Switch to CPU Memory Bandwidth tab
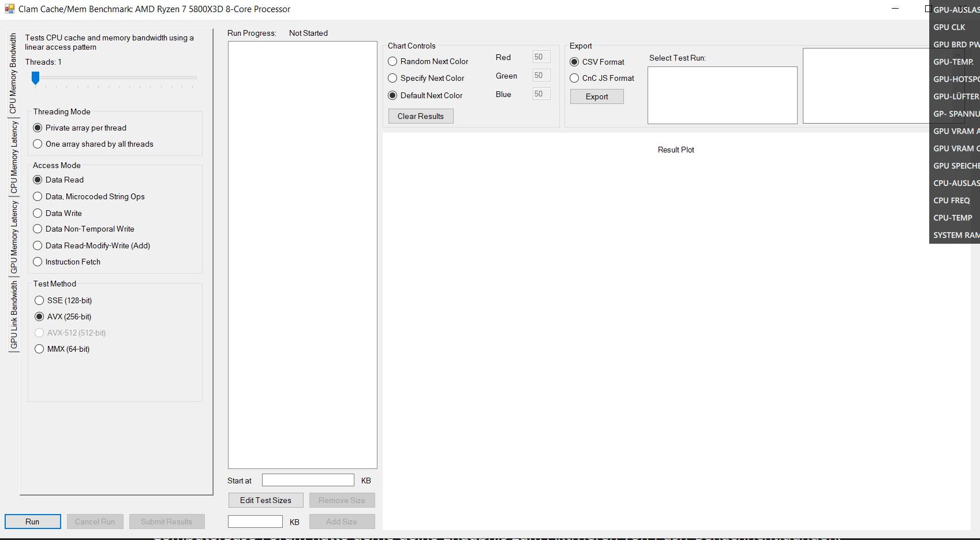 point(13,73)
